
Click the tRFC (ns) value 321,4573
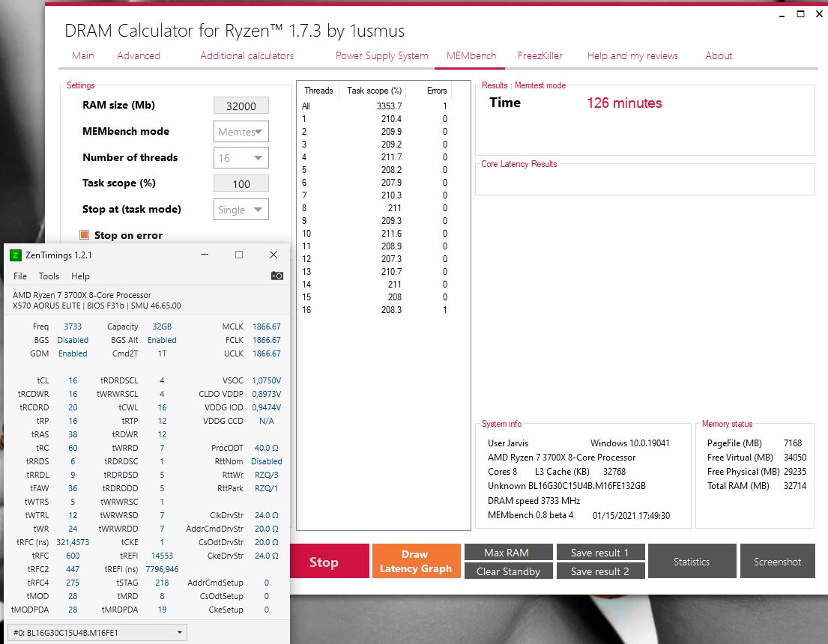tap(73, 542)
